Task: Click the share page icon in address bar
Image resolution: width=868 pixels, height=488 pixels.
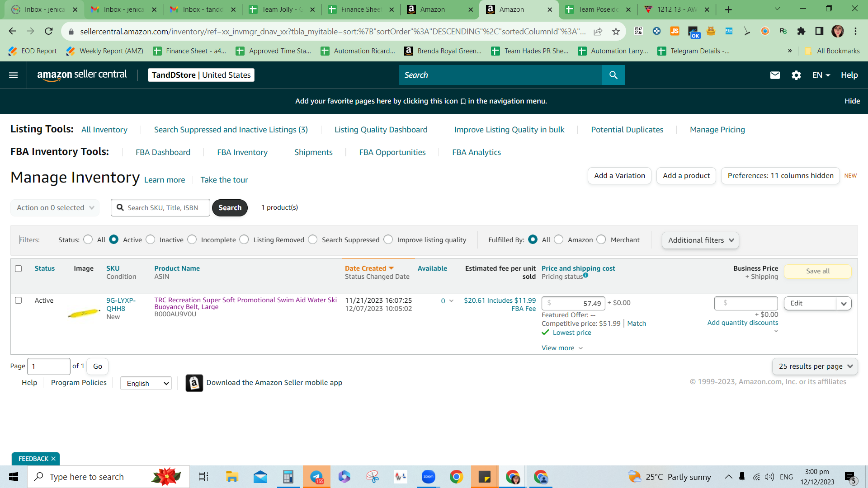Action: pos(598,31)
